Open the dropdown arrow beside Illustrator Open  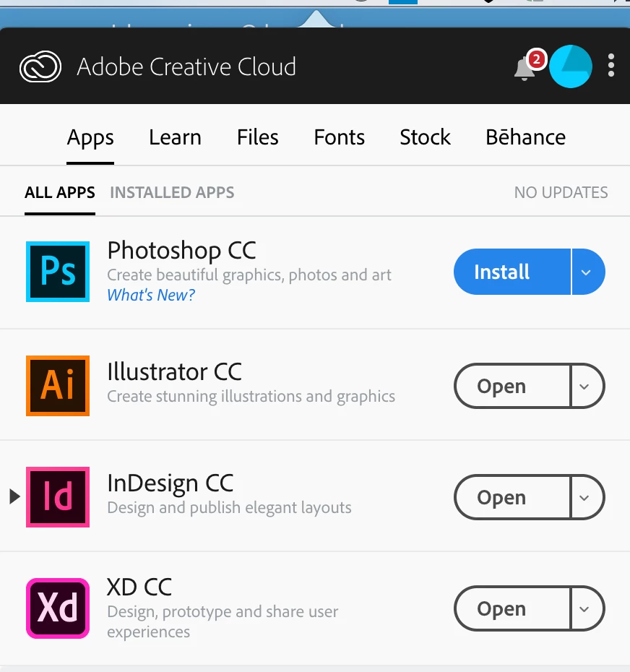(586, 386)
